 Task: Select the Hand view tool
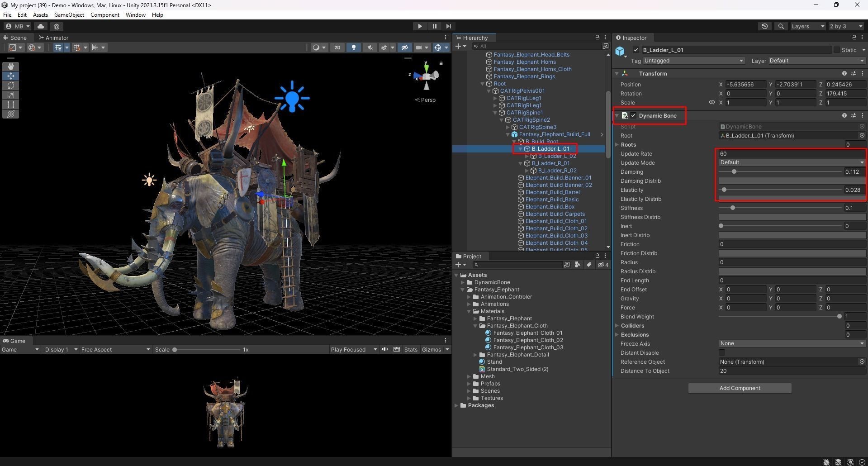click(11, 67)
